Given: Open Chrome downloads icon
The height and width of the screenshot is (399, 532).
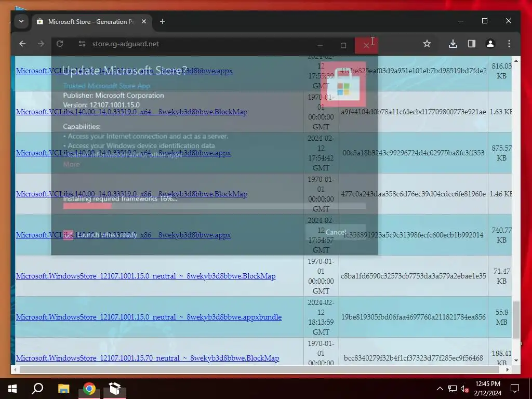Looking at the screenshot, I should click(453, 44).
